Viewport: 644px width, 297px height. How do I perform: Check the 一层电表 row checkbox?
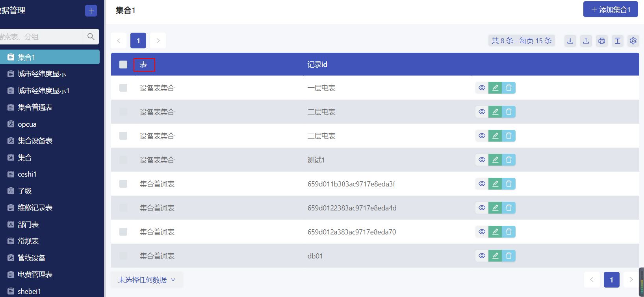point(123,88)
